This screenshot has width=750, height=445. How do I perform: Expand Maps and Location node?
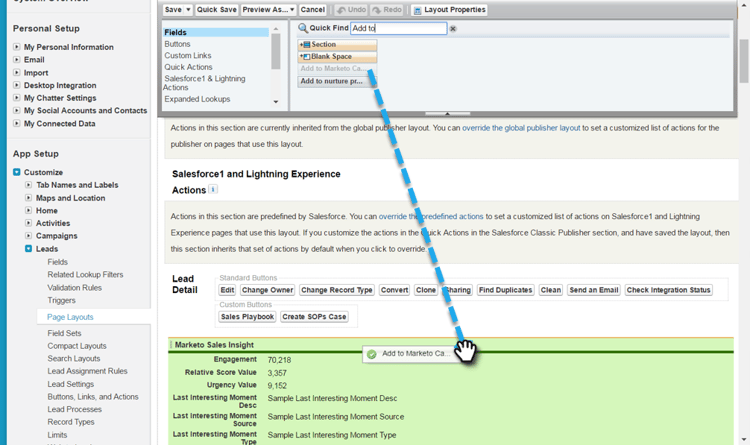point(29,198)
